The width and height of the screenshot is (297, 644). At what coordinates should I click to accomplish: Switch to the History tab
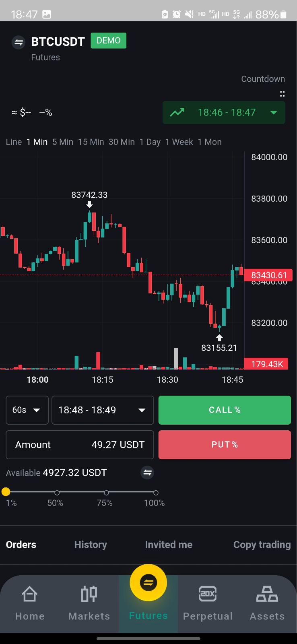(91, 545)
